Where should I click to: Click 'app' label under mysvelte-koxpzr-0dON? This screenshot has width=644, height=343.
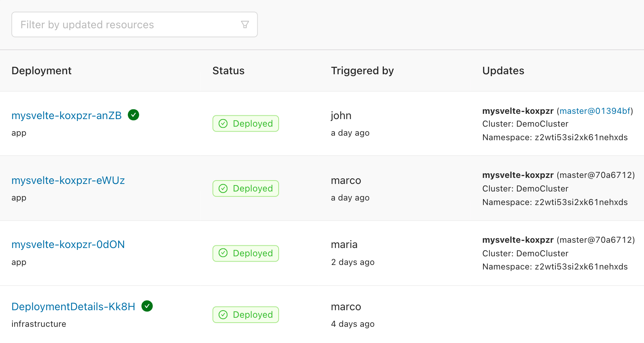19,262
